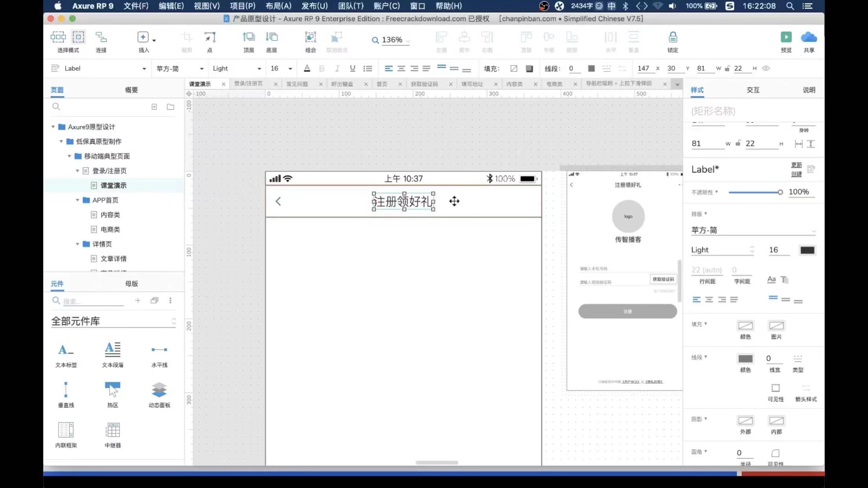The height and width of the screenshot is (488, 868).
Task: Open the 发布(U) menu
Action: pos(314,6)
